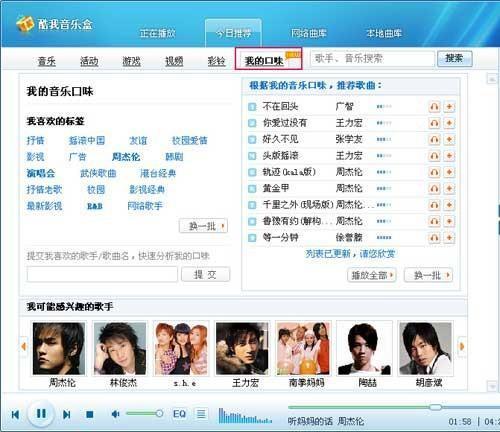Select the 我的口味 sub-tab
Screen dimensions: 500x432
tap(268, 59)
